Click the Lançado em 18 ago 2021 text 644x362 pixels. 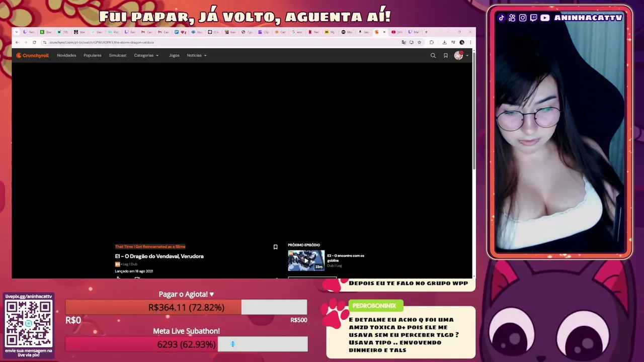pos(134,271)
